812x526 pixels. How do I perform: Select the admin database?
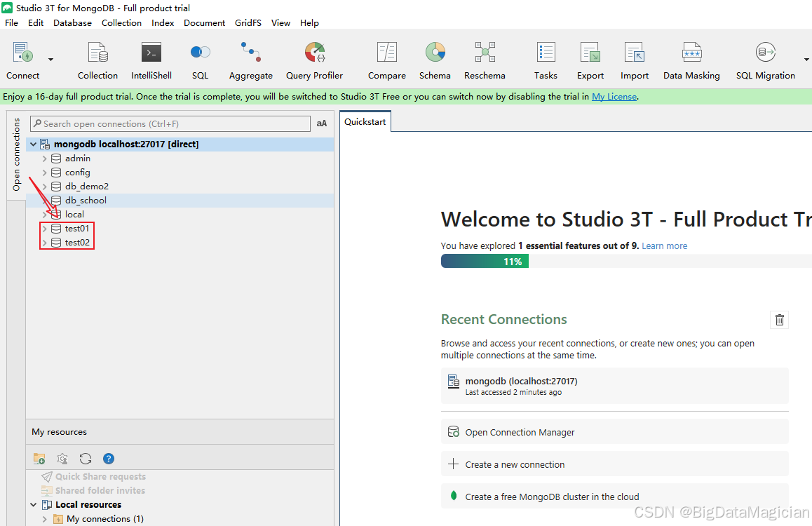(x=78, y=159)
